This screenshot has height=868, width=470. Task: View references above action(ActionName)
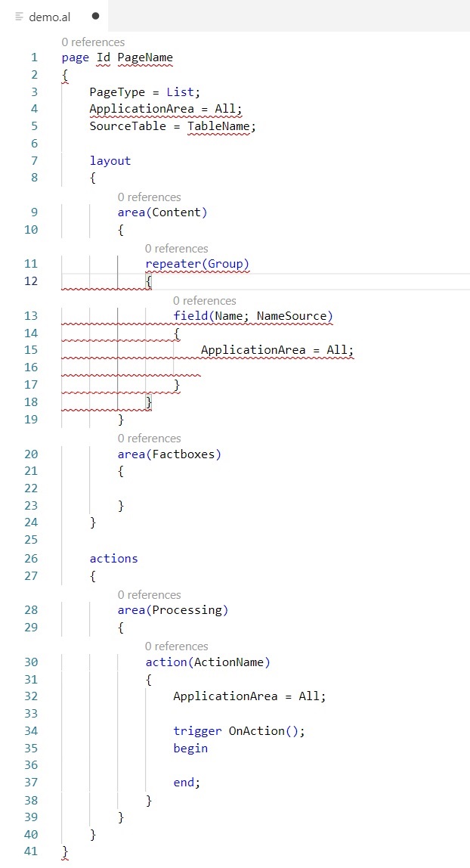coord(176,646)
